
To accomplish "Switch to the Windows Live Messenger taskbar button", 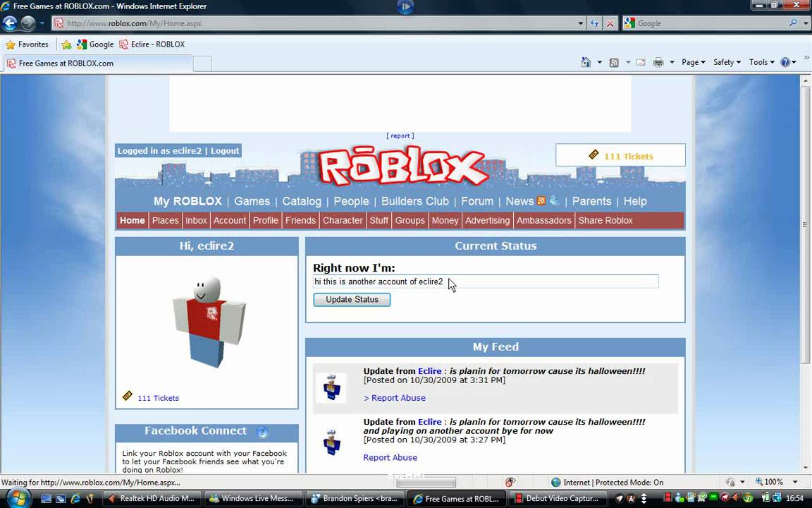I will pos(252,499).
